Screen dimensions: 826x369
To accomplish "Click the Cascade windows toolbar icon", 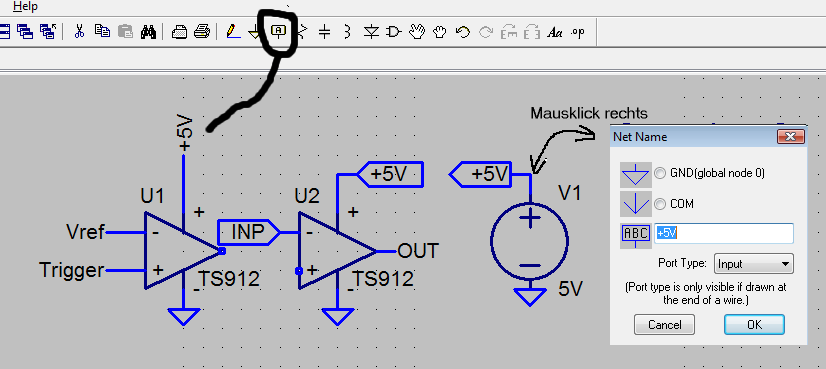I will coord(24,32).
